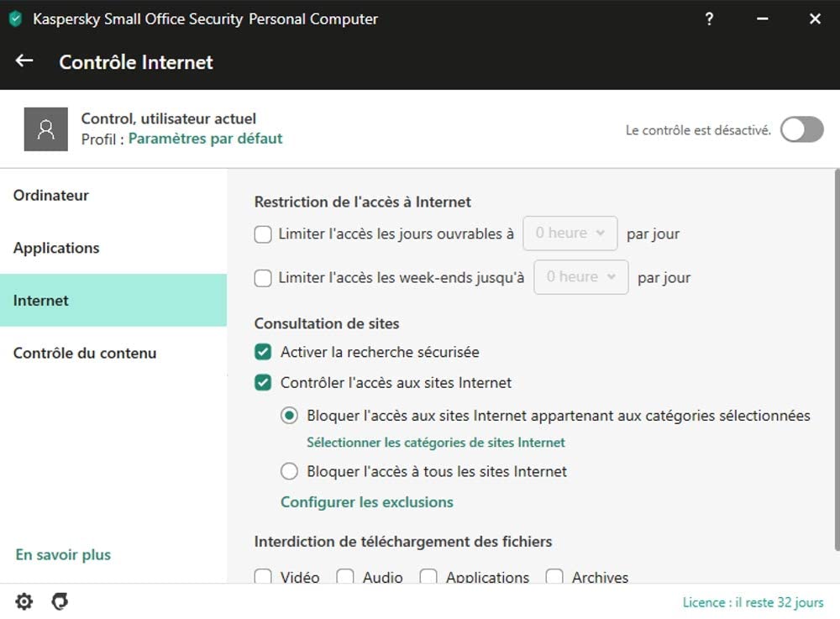This screenshot has height=619, width=840.
Task: Open the weekday hours dropdown
Action: pyautogui.click(x=570, y=233)
